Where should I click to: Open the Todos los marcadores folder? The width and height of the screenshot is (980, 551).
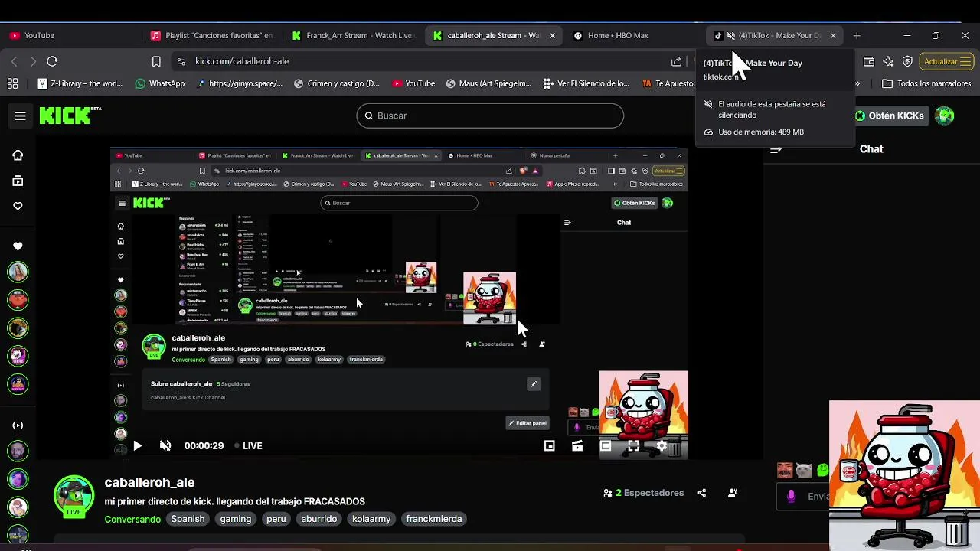click(926, 83)
